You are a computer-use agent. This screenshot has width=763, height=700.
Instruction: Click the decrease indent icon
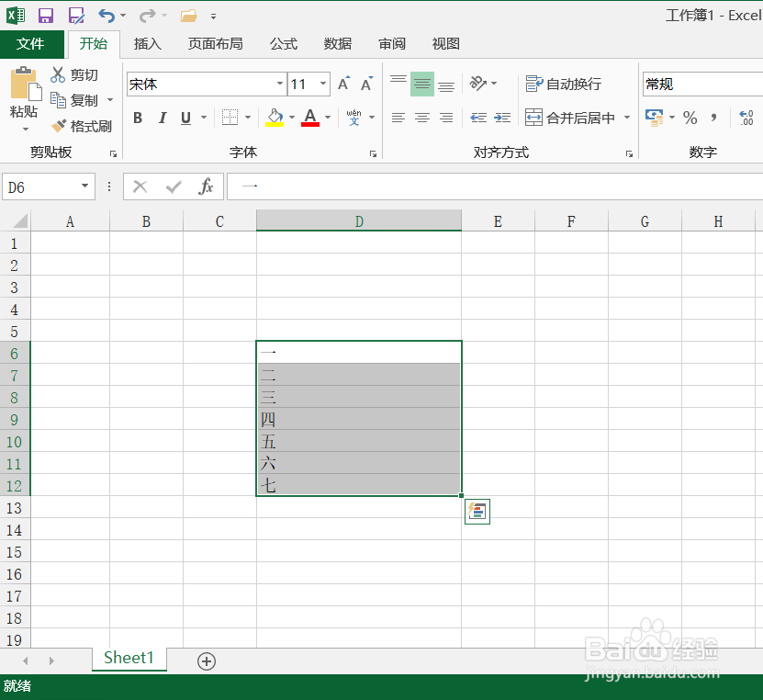478,118
